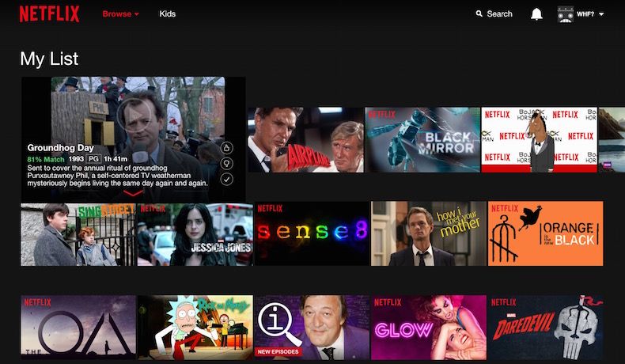625x364 pixels.
Task: Click the WHF? profile avatar
Action: 565,14
